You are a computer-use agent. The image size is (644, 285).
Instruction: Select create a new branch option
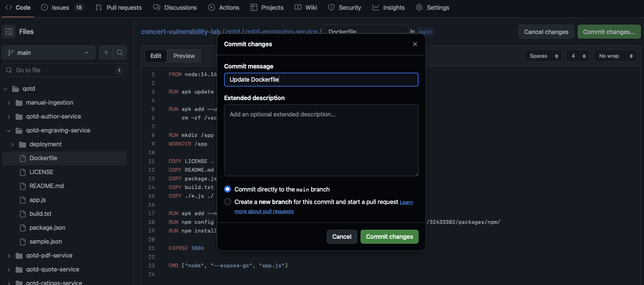[x=228, y=202]
